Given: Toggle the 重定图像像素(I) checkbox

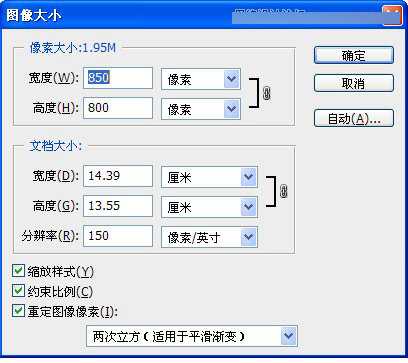Looking at the screenshot, I should click(18, 311).
